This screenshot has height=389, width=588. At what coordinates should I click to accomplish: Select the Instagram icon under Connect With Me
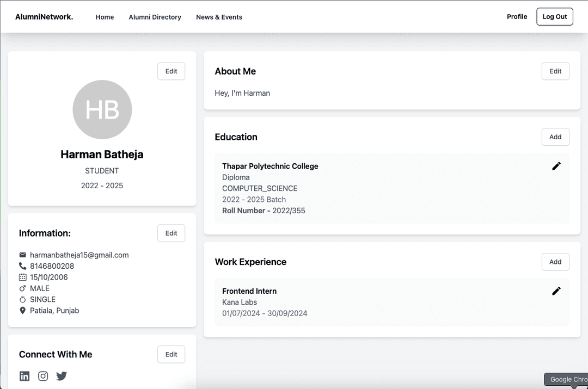pos(43,376)
